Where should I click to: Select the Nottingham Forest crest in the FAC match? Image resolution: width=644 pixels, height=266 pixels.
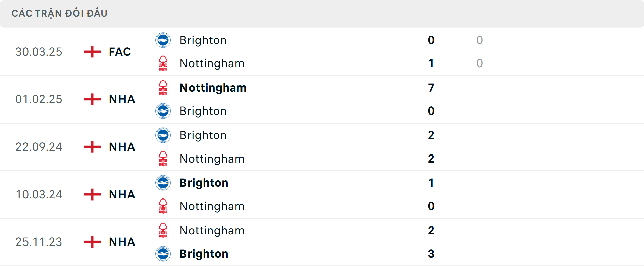pyautogui.click(x=163, y=63)
